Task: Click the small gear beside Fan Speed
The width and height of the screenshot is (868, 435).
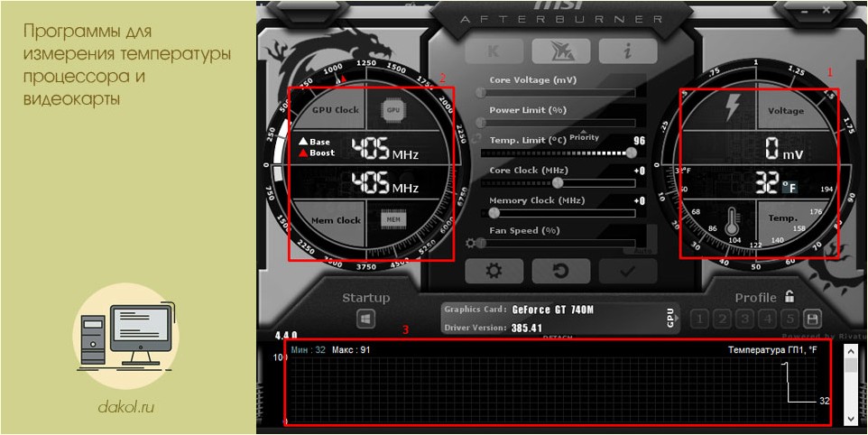Action: pyautogui.click(x=471, y=243)
